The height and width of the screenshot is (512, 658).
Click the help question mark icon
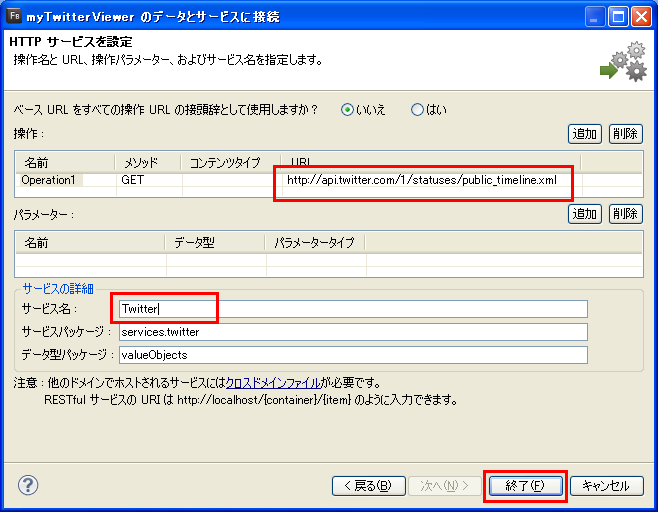coord(28,485)
